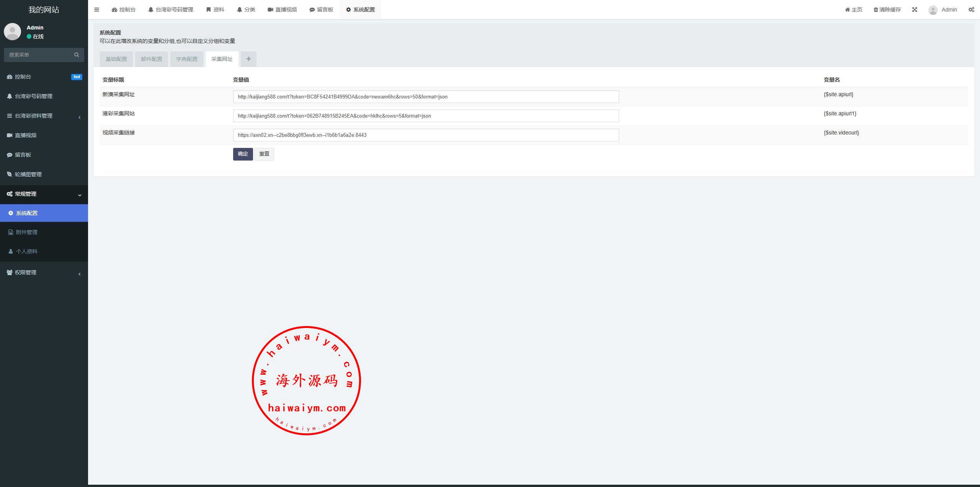
Task: Switch to 邮件配置 tab
Action: point(152,59)
